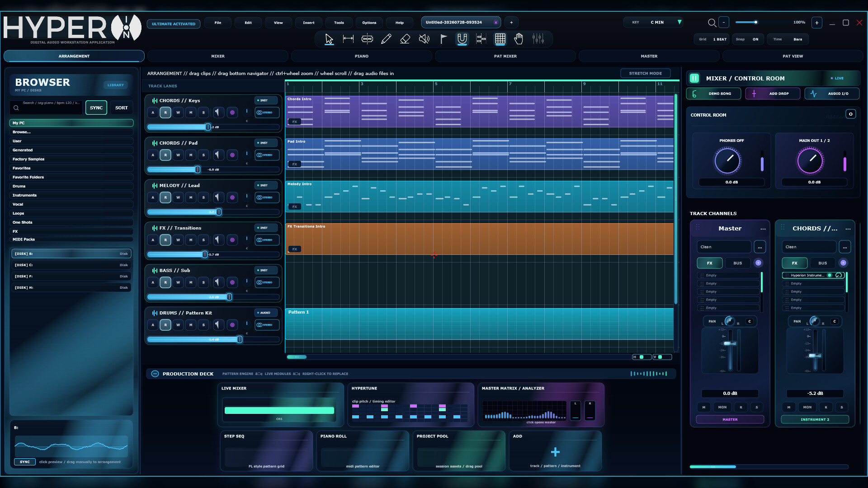Viewport: 868px width, 488px height.
Task: Collapse the Production Deck with minus icon
Action: click(x=155, y=374)
